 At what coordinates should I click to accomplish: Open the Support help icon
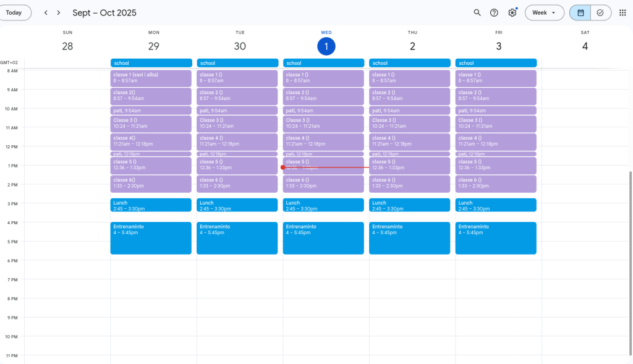pos(494,12)
